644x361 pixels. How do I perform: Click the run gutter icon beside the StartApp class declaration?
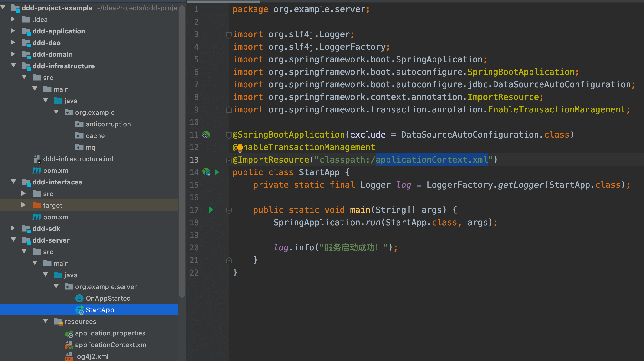217,172
